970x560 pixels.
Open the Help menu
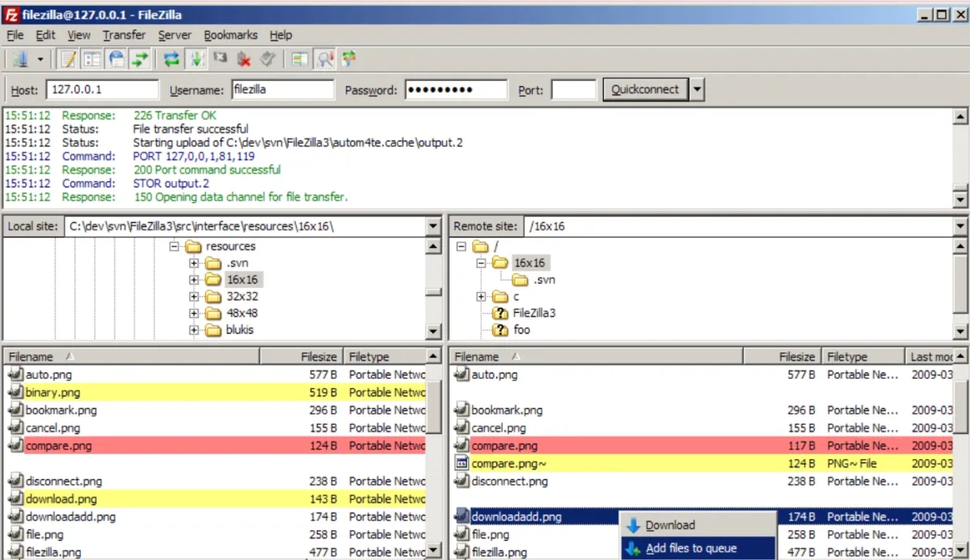[280, 35]
